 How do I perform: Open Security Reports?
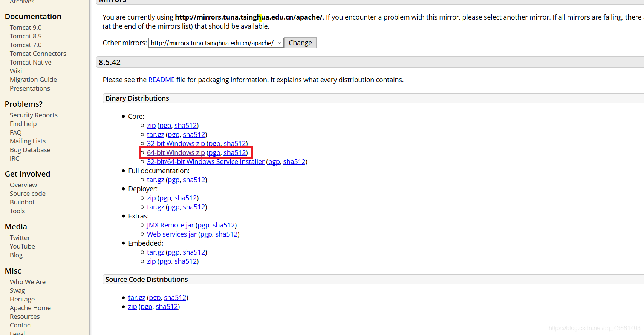point(34,115)
